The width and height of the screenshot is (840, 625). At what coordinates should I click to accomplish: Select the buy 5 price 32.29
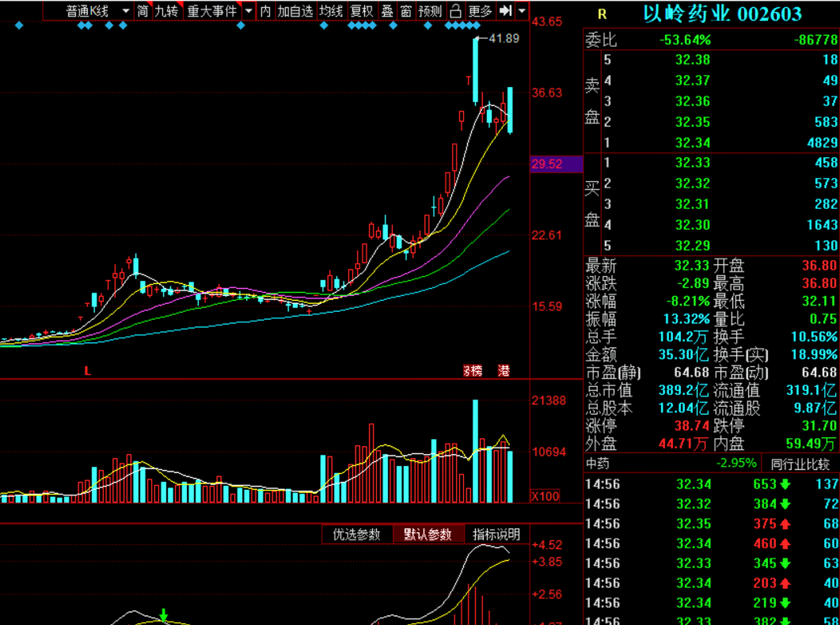coord(692,246)
